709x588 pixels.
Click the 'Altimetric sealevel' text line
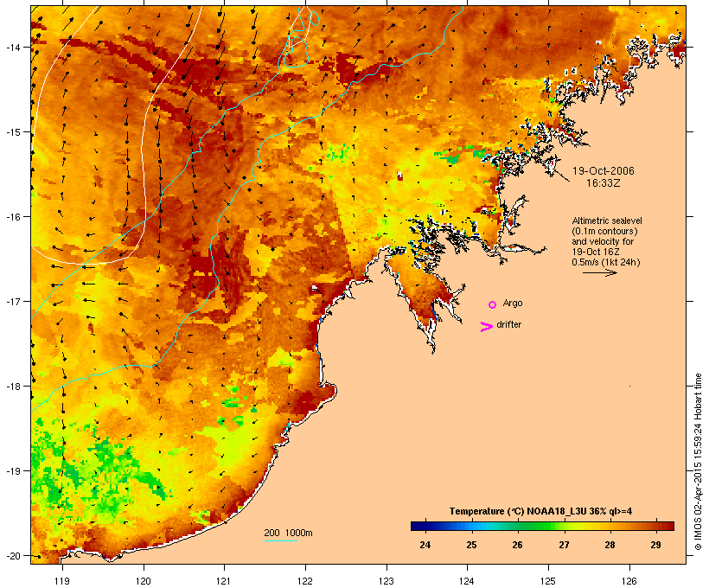point(607,220)
